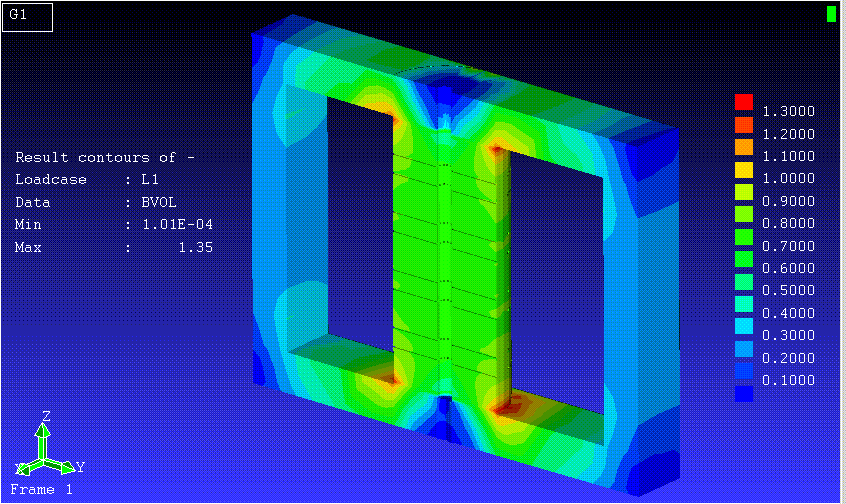Click the Max 1.35 value text
The width and height of the screenshot is (846, 504).
point(195,247)
